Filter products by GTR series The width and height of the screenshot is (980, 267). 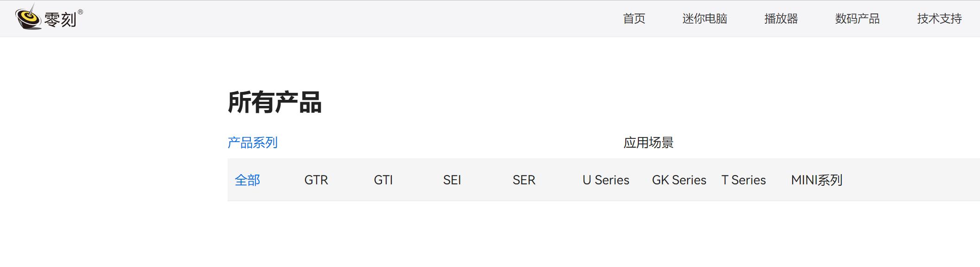(x=316, y=180)
